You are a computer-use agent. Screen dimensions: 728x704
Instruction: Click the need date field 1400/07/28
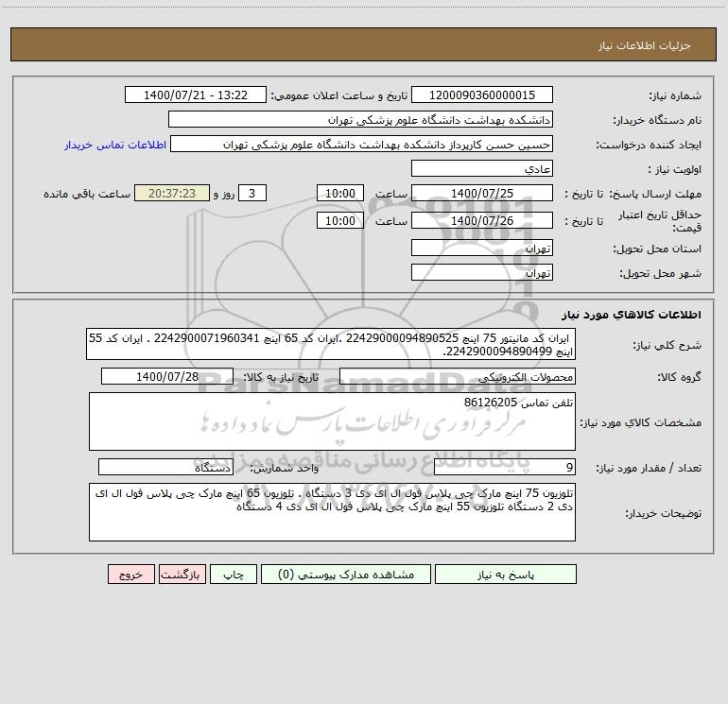pyautogui.click(x=167, y=376)
